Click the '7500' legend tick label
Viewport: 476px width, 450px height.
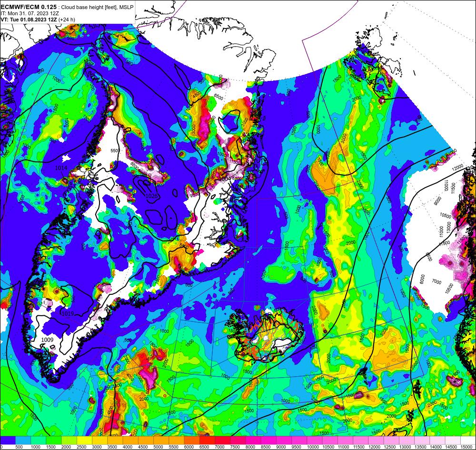tap(236, 447)
